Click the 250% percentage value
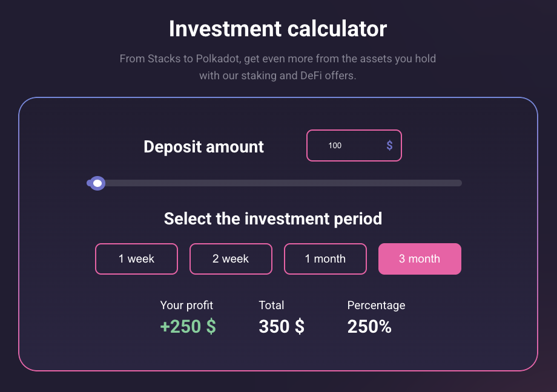This screenshot has height=392, width=557. pos(369,327)
